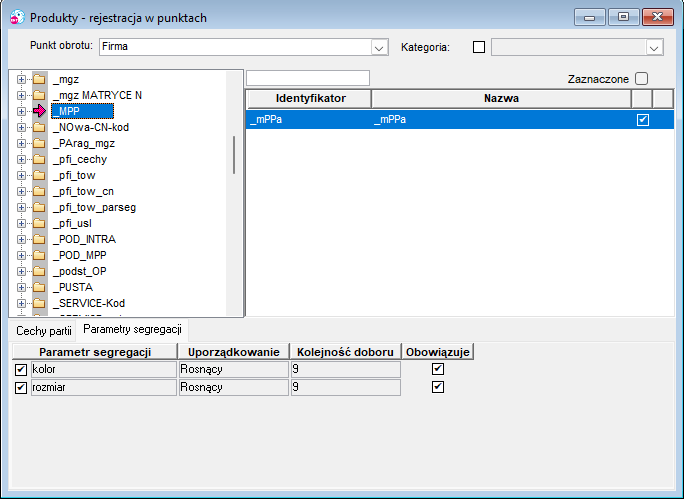Screen dimensions: 685x499
Task: Click the folder icon next to _podst_OP
Action: (x=39, y=271)
